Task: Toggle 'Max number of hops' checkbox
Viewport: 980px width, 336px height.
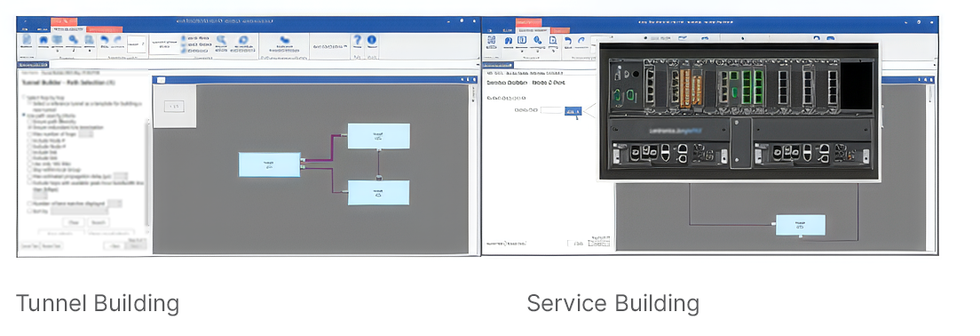Action: point(28,134)
